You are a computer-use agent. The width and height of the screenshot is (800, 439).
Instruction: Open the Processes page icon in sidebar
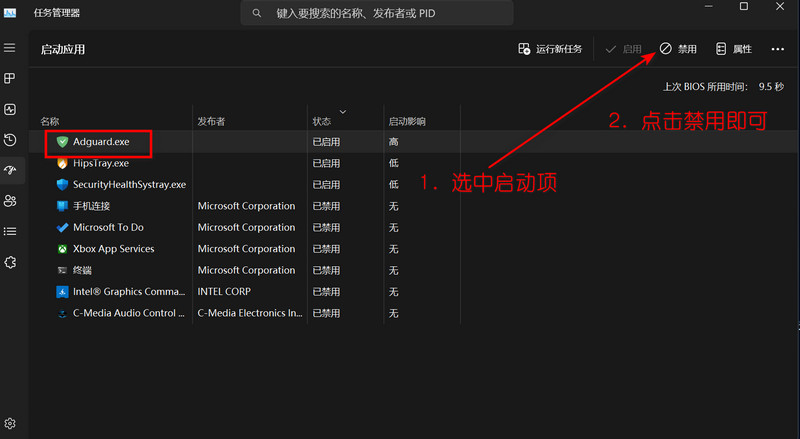(10, 78)
